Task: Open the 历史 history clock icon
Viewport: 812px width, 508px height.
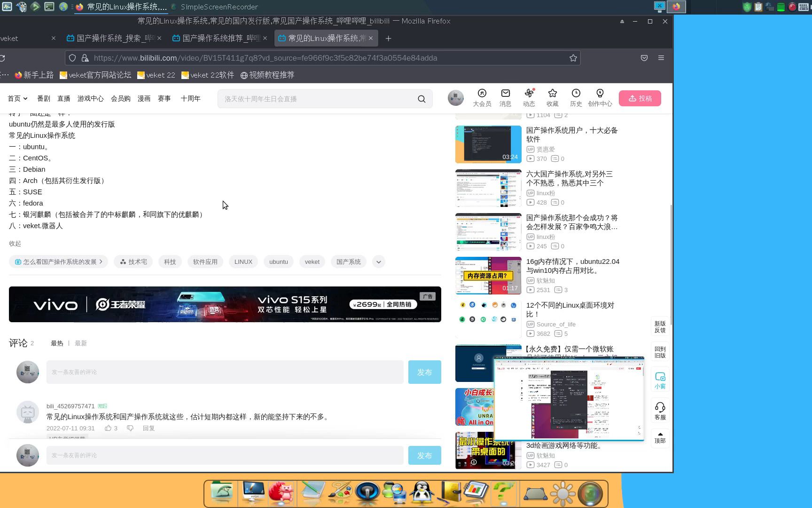Action: pyautogui.click(x=576, y=98)
